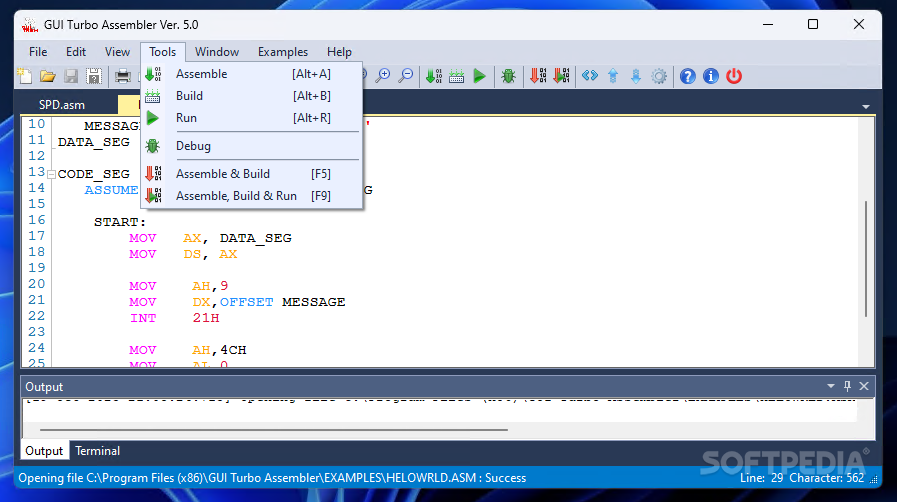This screenshot has height=502, width=897.
Task: Click the Save toolbar icon
Action: pos(71,75)
